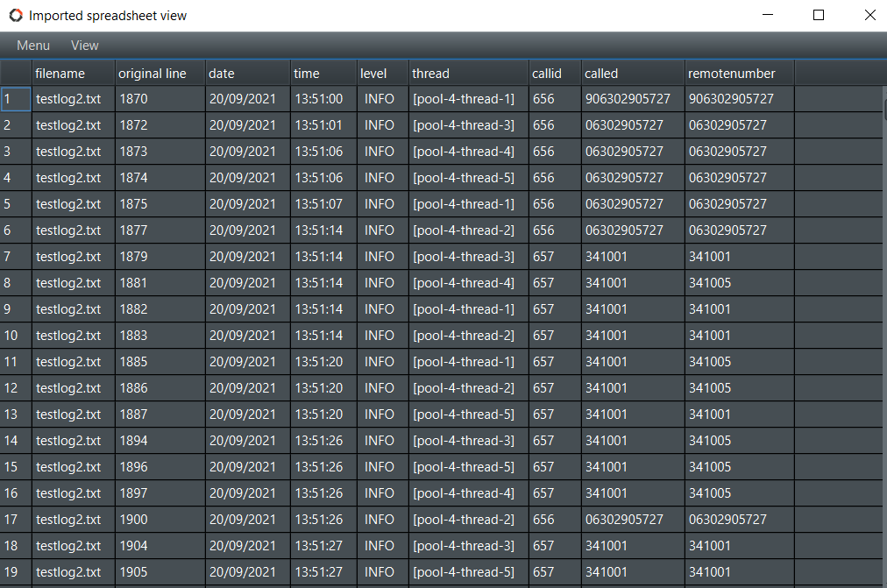The height and width of the screenshot is (588, 887).
Task: Click the remotenumber column header
Action: [x=740, y=74]
